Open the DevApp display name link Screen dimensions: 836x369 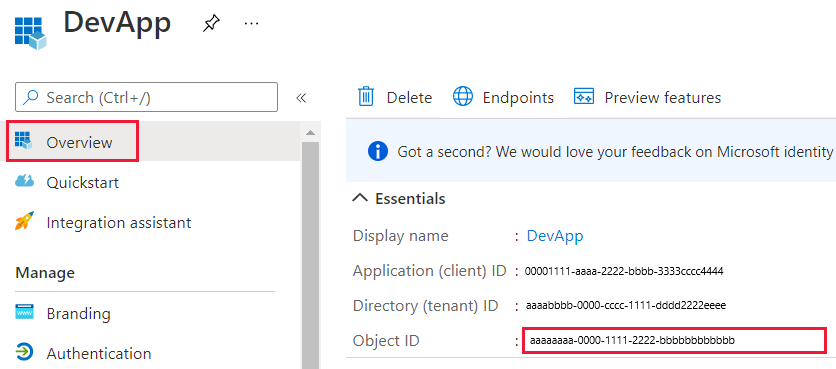pos(555,236)
